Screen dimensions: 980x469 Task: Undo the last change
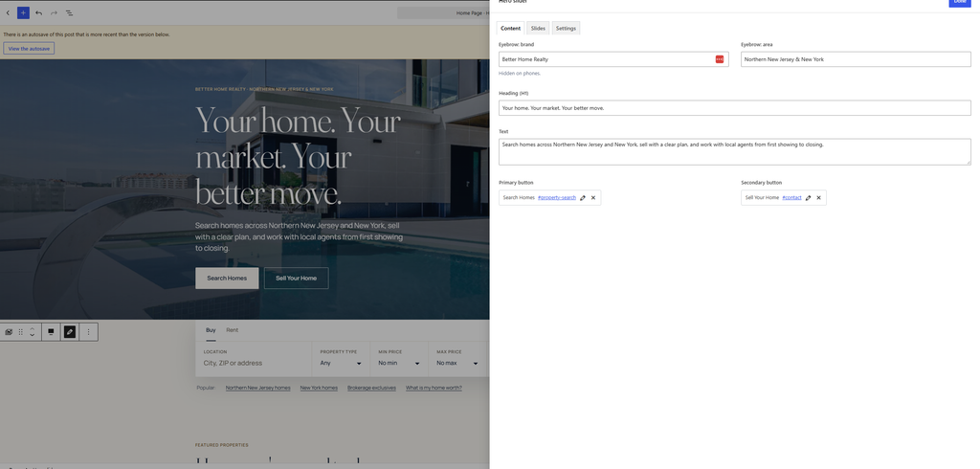click(38, 12)
